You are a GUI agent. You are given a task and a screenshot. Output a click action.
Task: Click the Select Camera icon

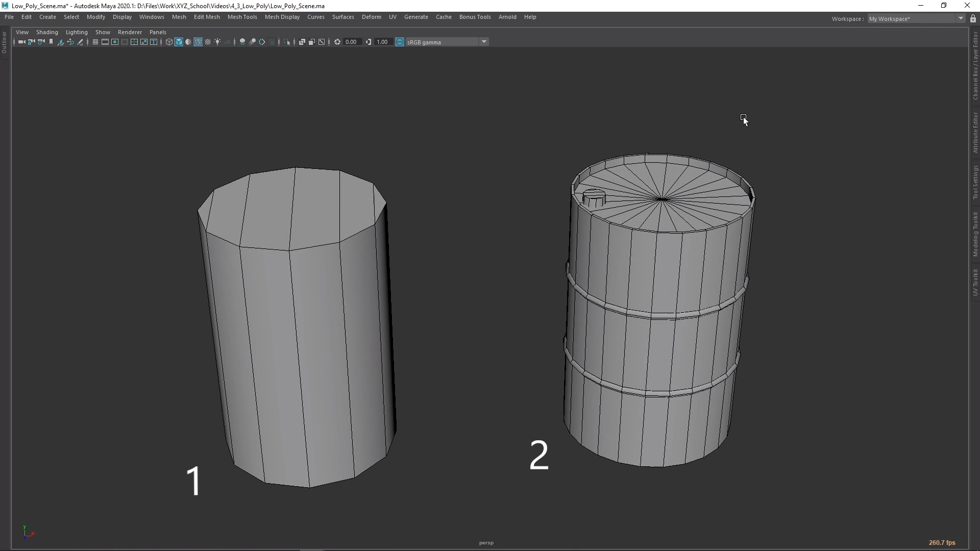[x=21, y=42]
